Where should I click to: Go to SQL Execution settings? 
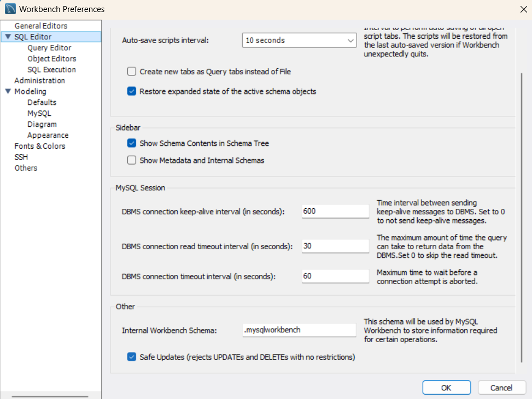click(51, 69)
